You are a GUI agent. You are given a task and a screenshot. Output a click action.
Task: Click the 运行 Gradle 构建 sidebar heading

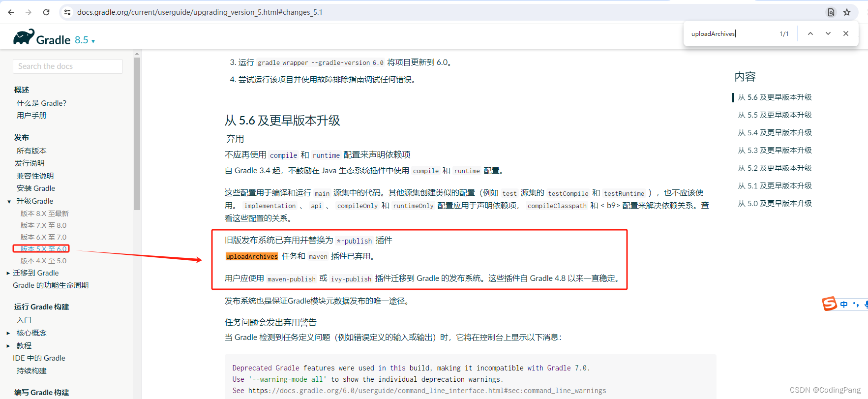[x=41, y=307]
